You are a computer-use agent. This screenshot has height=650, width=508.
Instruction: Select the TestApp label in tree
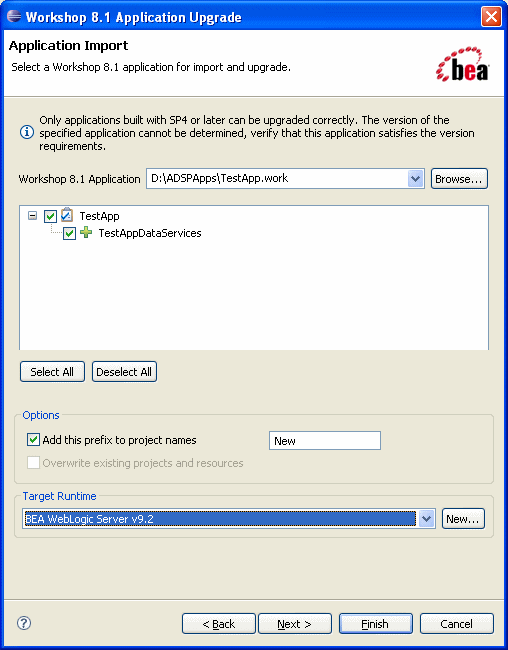100,216
